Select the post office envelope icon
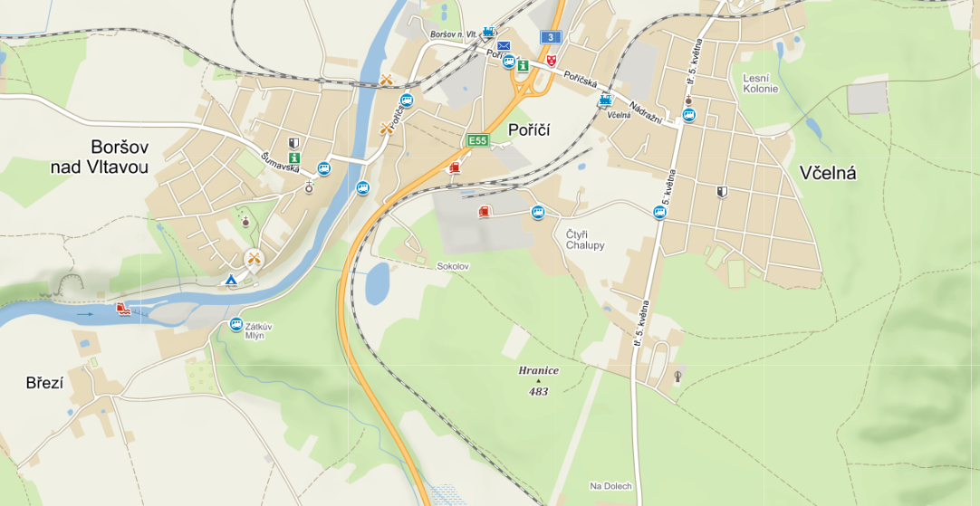Screen dimensions: 980x506 [504, 45]
